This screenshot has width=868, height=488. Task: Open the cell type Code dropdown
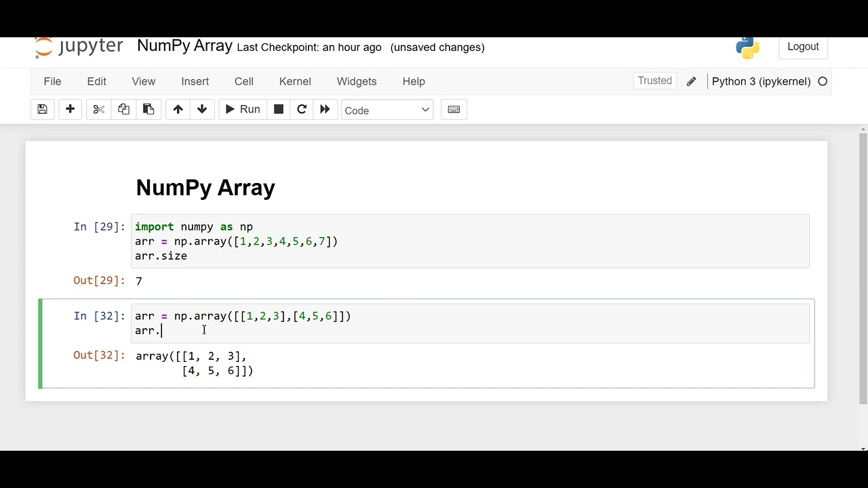[387, 110]
